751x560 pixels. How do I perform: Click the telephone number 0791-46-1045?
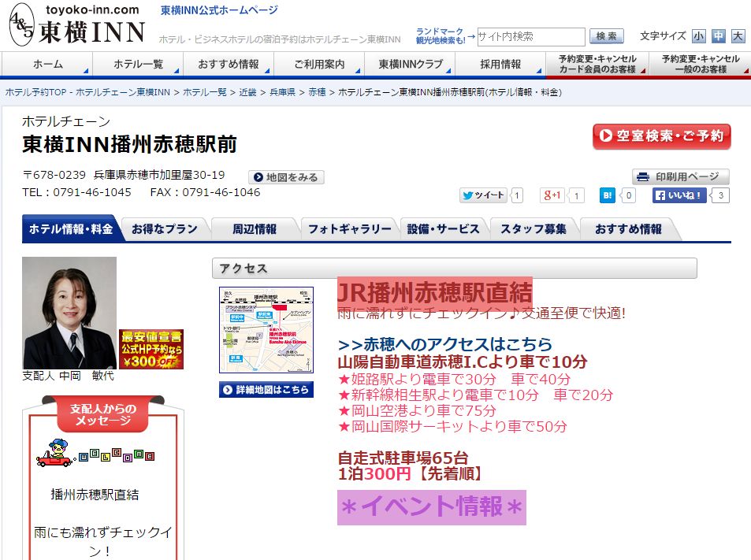coord(92,192)
